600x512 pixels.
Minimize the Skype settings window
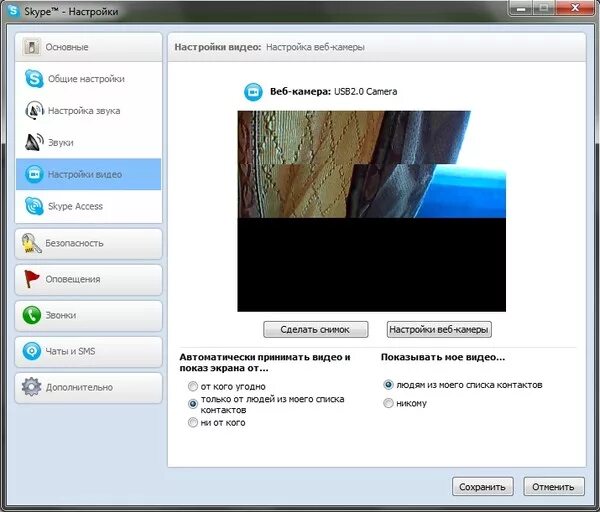pyautogui.click(x=520, y=8)
